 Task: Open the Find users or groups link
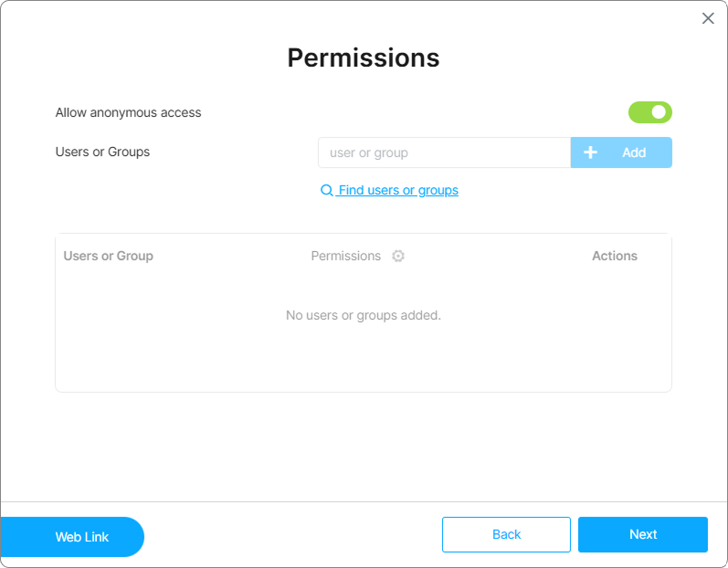click(397, 190)
